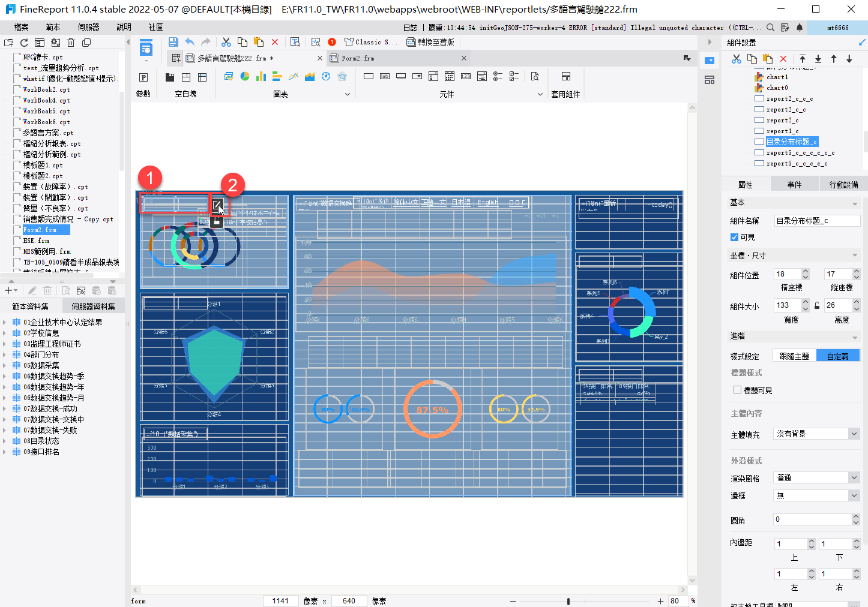Click the edit pencil icon on the selected component
Viewport: 868px width, 607px height.
coord(217,205)
